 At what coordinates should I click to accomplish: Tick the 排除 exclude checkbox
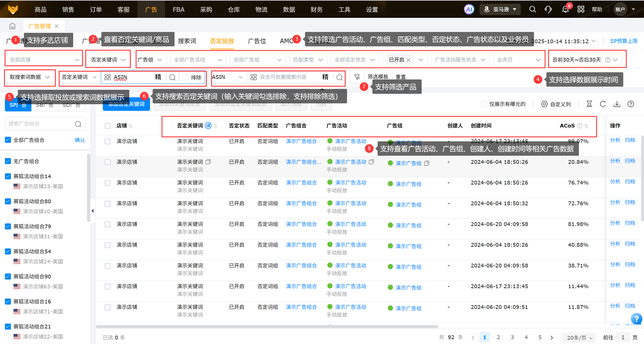click(185, 77)
